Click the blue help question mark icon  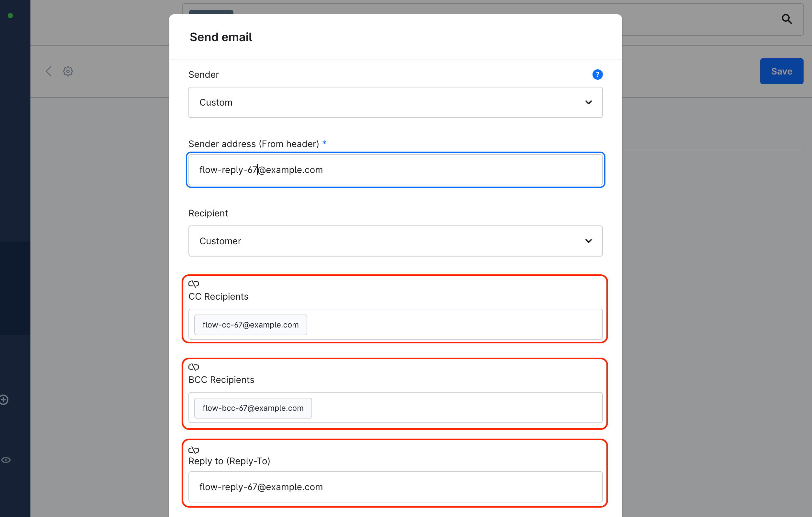tap(597, 75)
